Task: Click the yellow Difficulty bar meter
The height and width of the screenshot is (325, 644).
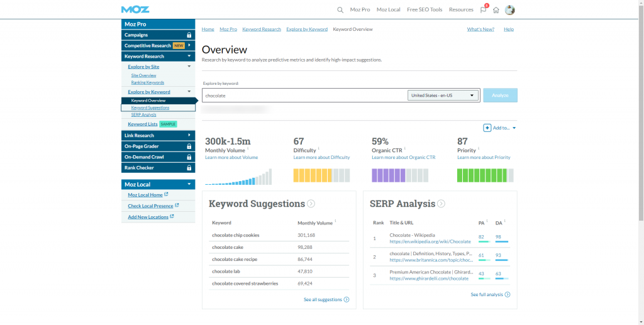Action: coord(321,175)
